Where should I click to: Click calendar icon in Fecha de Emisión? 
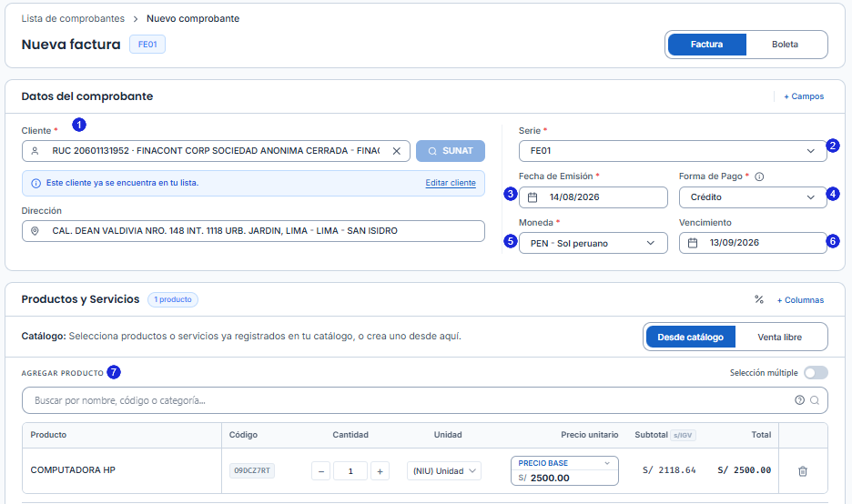coord(532,197)
